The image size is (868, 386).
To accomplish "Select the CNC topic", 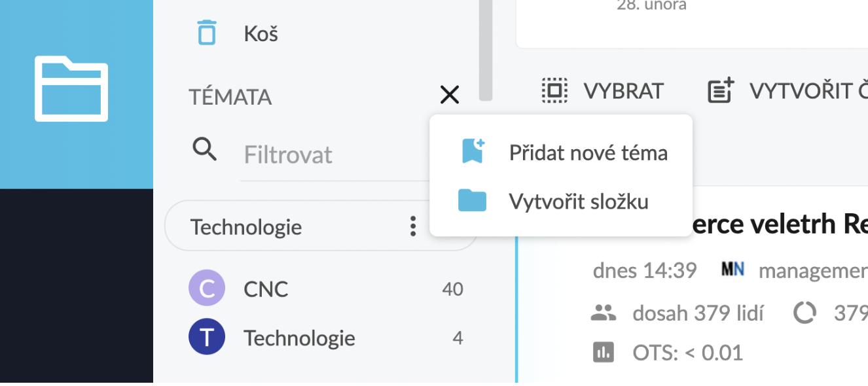I will (x=266, y=289).
